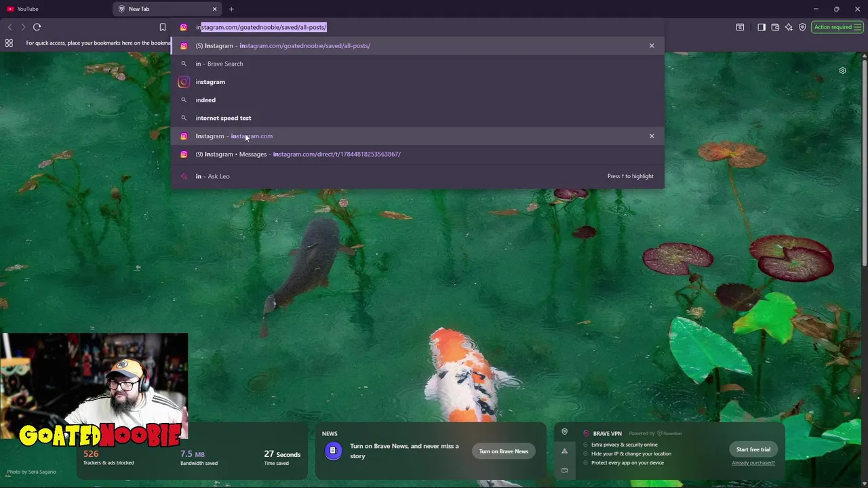Open a new tab with plus button
Screen dimensions: 868x488
(x=231, y=9)
